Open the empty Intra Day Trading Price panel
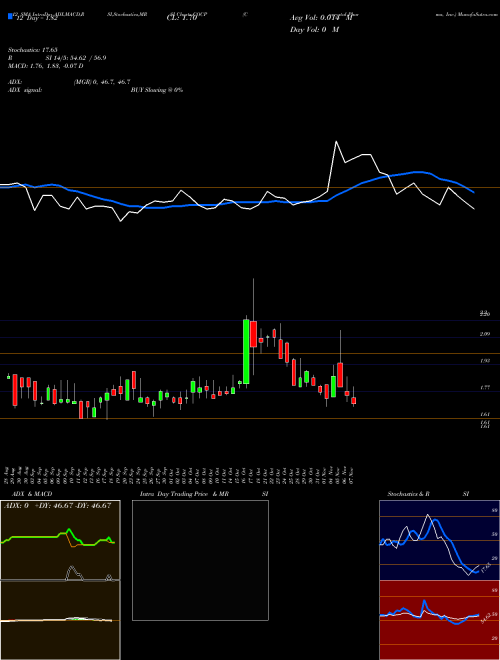This screenshot has width=500, height=660. 200,560
